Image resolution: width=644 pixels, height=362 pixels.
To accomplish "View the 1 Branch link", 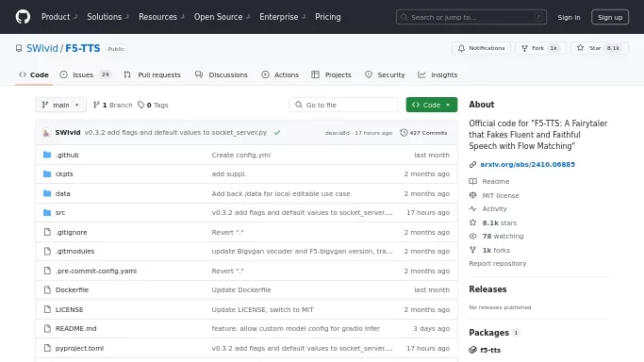I will [x=112, y=105].
